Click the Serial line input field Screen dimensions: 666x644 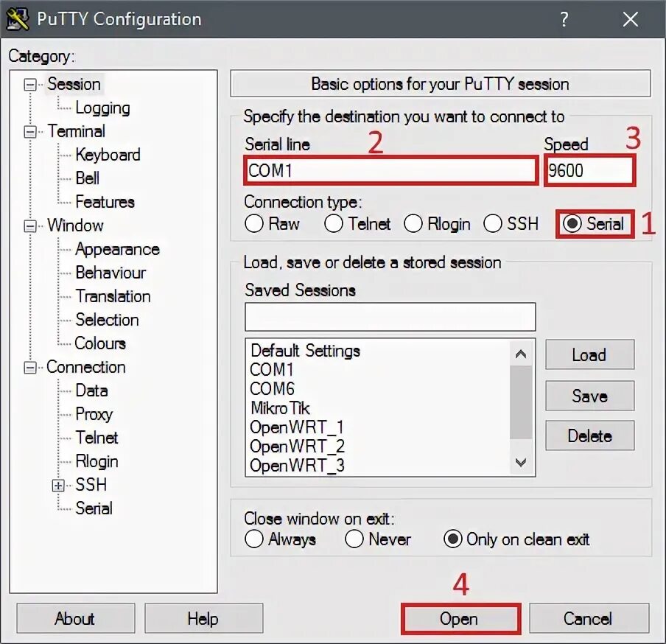[390, 171]
